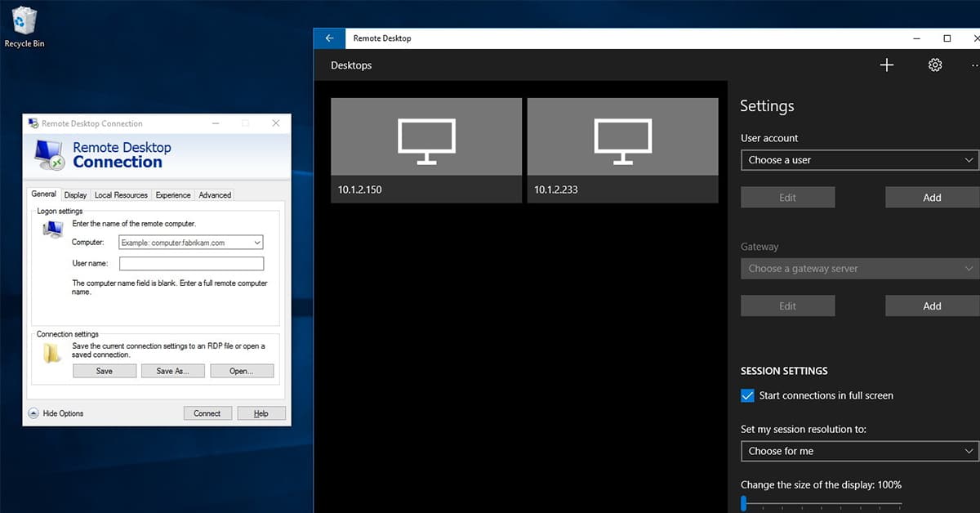Open the Recycle Bin desktop icon
Viewport: 980px width, 513px height.
pos(24,26)
